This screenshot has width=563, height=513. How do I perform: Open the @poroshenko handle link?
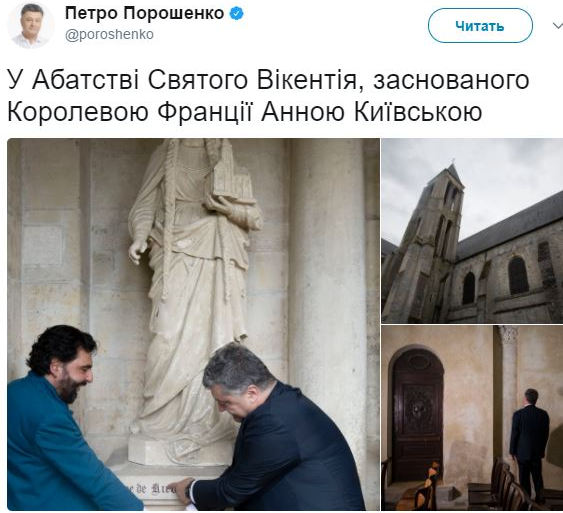coord(109,34)
